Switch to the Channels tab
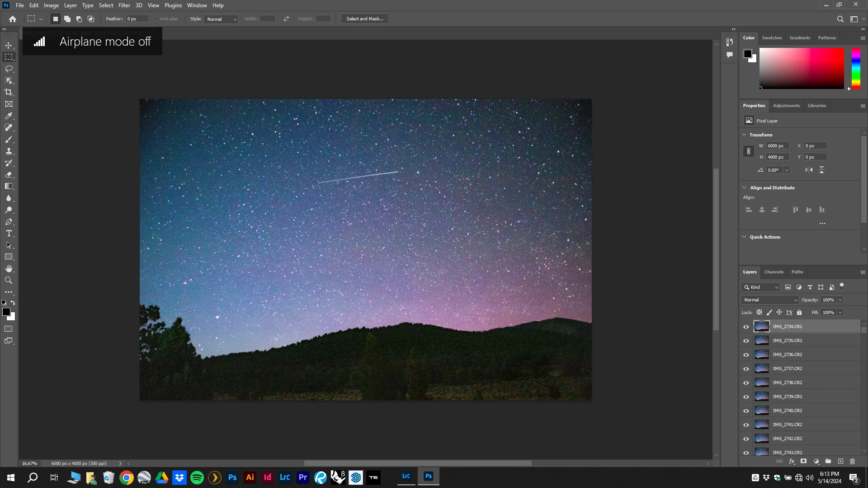The height and width of the screenshot is (488, 868). (x=774, y=272)
